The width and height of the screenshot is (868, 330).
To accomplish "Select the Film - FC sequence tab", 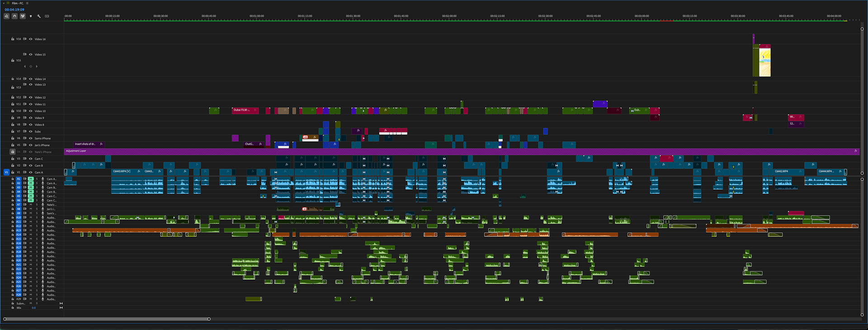I will point(18,3).
